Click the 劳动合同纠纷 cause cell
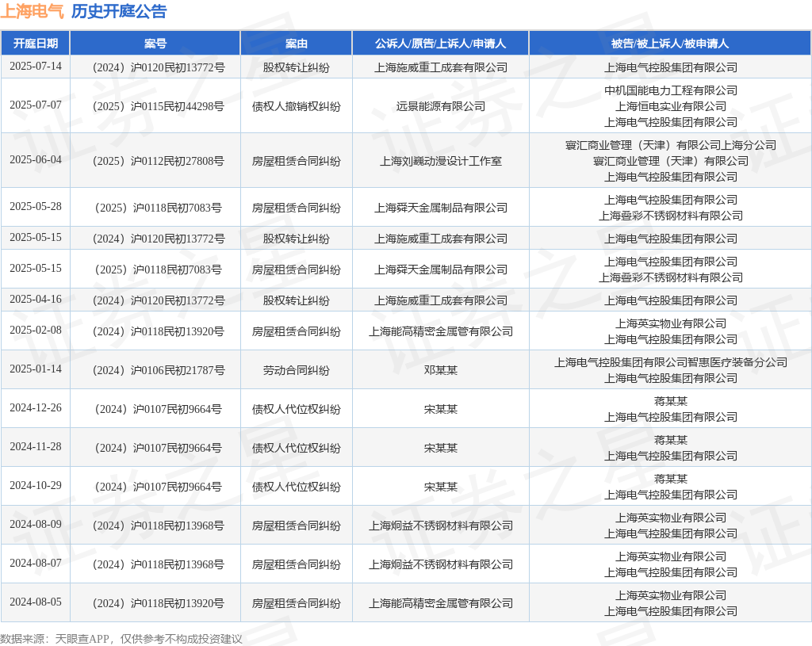 [297, 370]
